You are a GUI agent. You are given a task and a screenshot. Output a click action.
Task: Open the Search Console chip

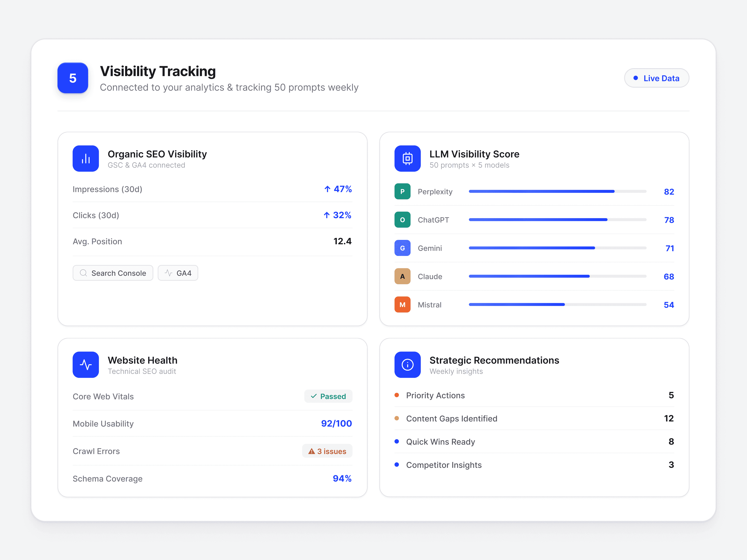tap(113, 273)
